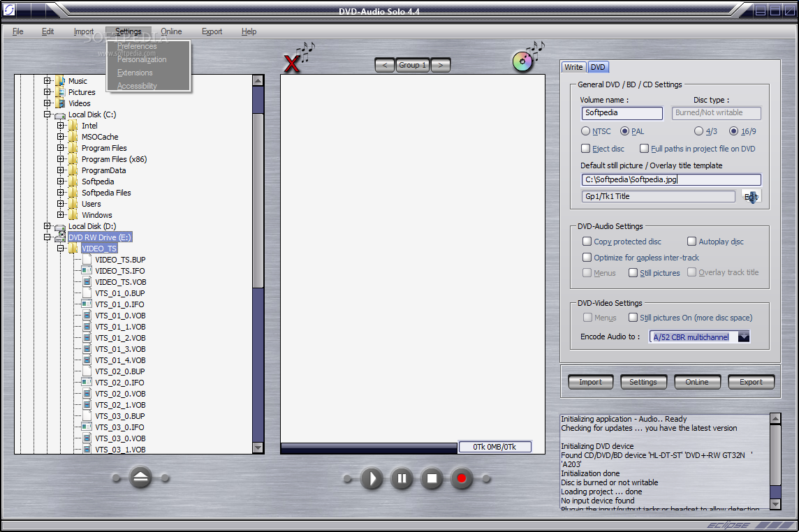Click the Import button in bottom panel
This screenshot has width=799, height=532.
pos(591,382)
